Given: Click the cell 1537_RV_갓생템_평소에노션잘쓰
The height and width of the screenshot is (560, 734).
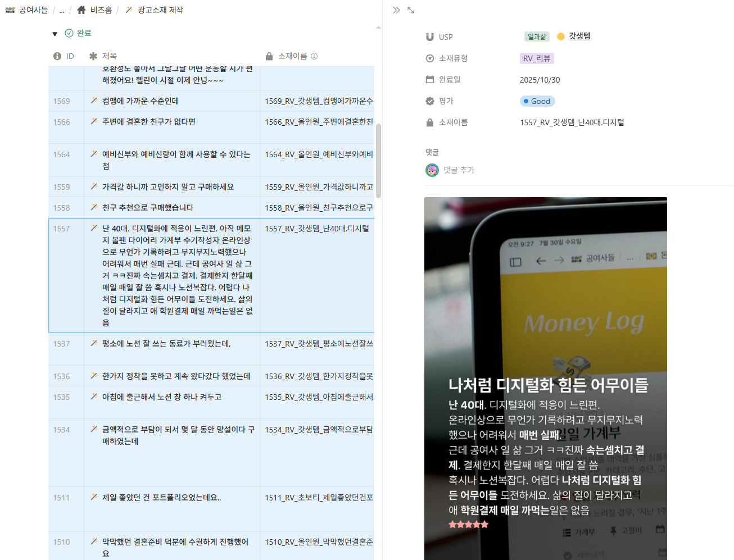Looking at the screenshot, I should click(x=317, y=349).
